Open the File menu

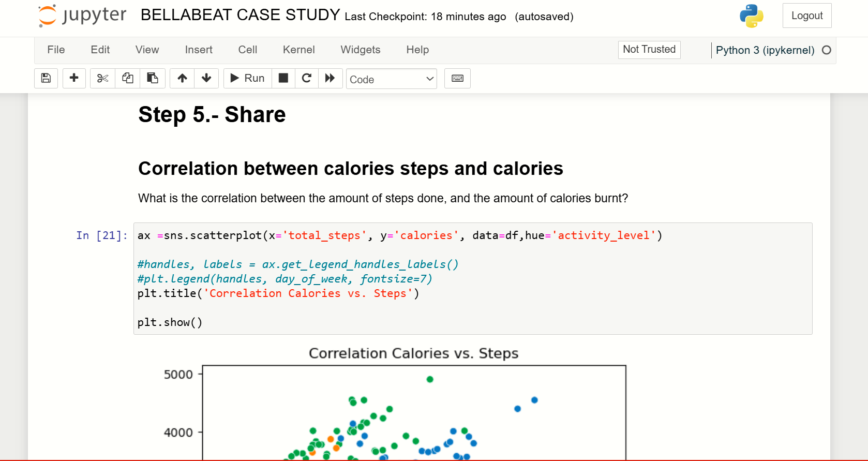pyautogui.click(x=56, y=50)
